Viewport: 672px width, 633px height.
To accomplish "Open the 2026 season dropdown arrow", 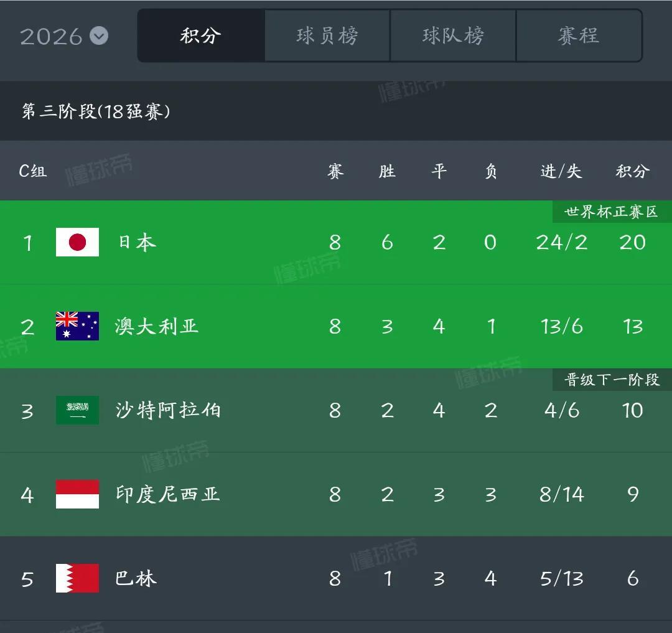I will coord(99,35).
